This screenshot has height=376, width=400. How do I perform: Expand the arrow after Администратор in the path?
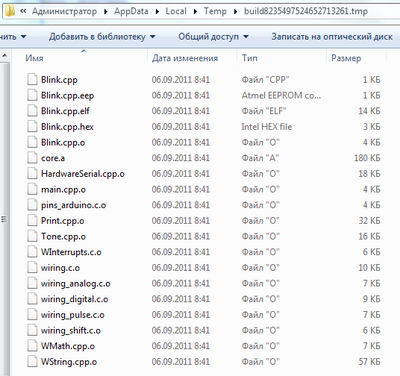(106, 11)
